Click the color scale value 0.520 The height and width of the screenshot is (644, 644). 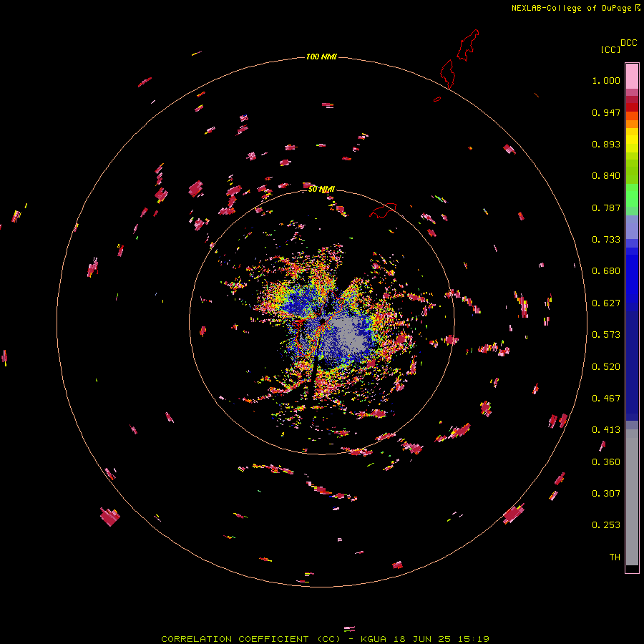(x=606, y=367)
